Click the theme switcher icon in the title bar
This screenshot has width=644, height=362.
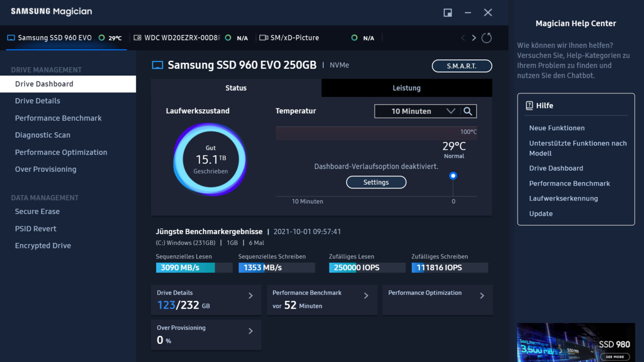click(x=447, y=12)
